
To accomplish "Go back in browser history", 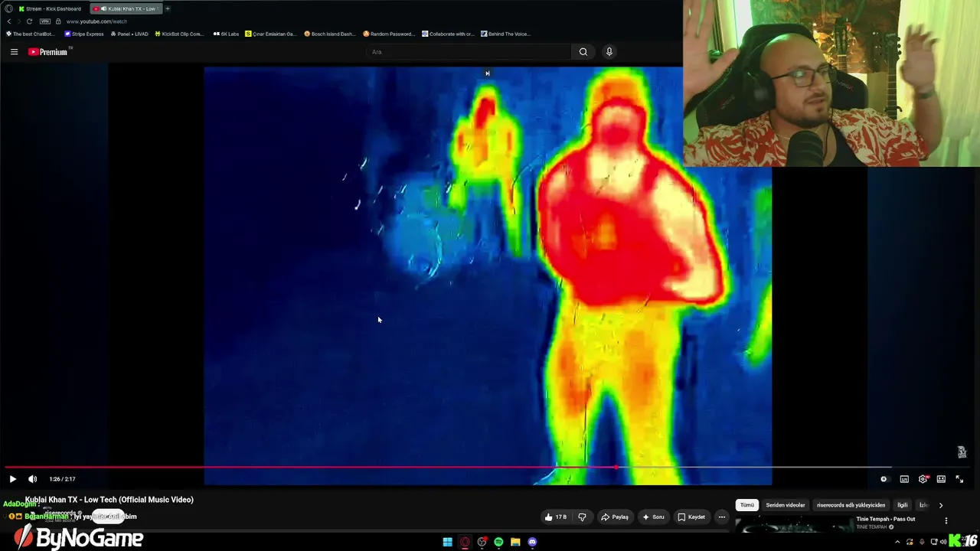I will coord(9,21).
